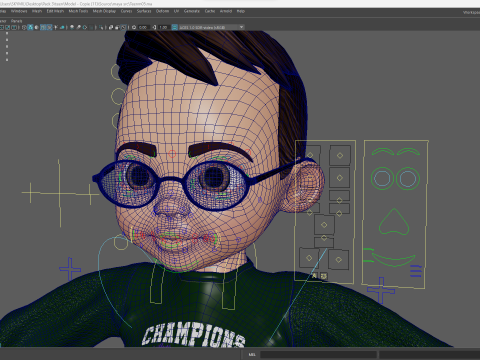Click the MEL command line input field
Screen dimensions: 480x360
[x=318, y=354]
